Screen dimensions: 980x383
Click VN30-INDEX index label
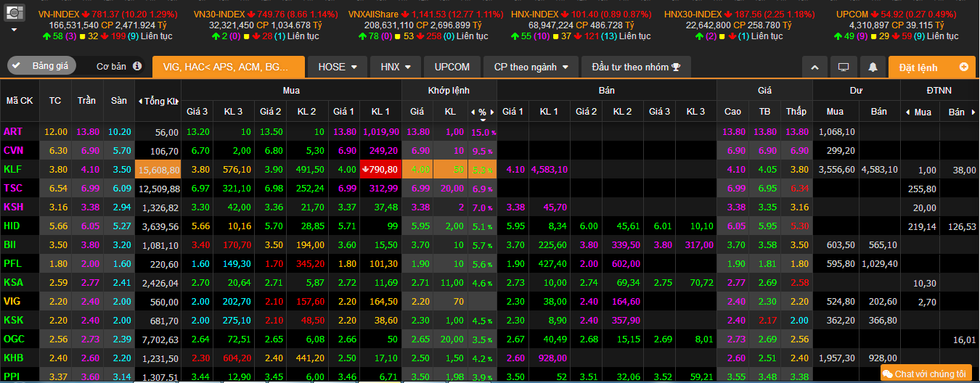click(219, 15)
